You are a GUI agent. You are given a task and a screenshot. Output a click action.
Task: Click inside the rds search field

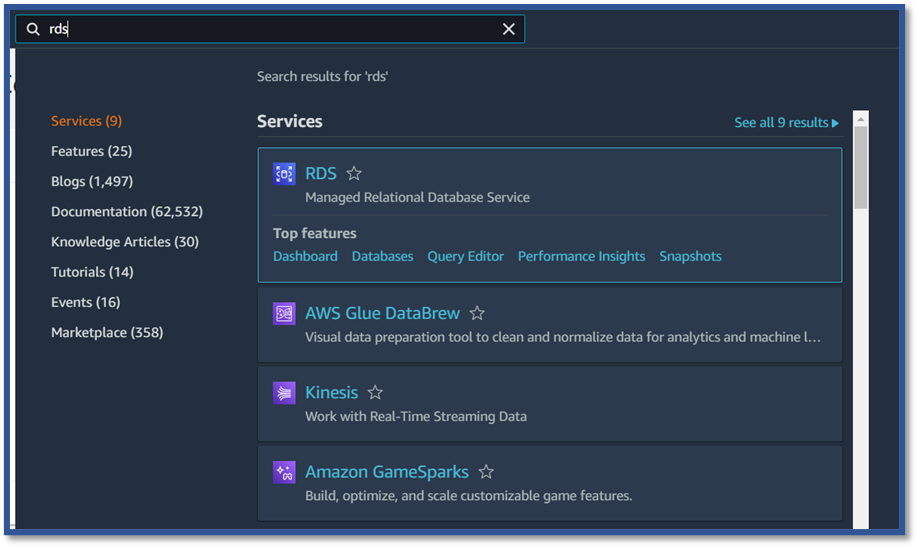coord(270,29)
